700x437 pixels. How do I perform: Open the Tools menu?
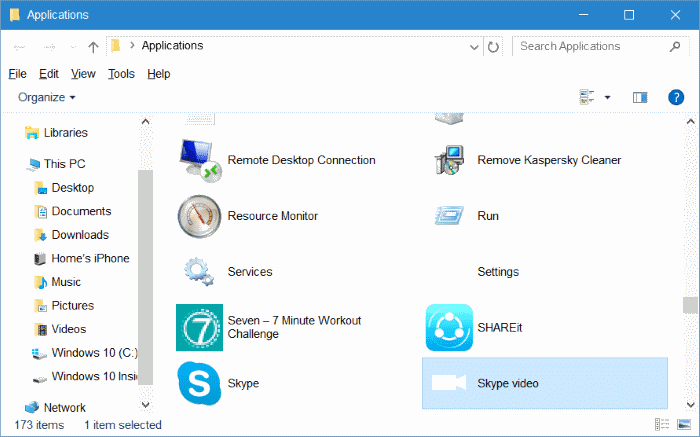[x=121, y=74]
